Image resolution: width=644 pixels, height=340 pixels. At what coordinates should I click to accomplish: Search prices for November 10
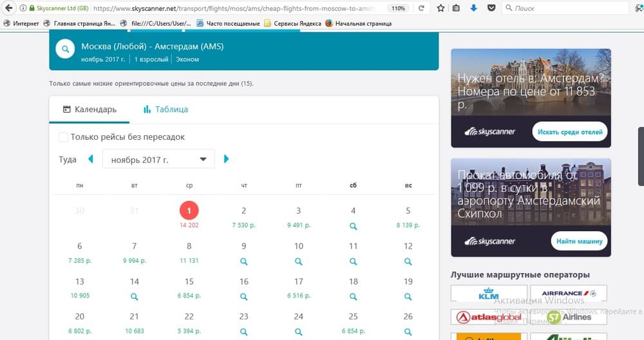click(x=299, y=261)
